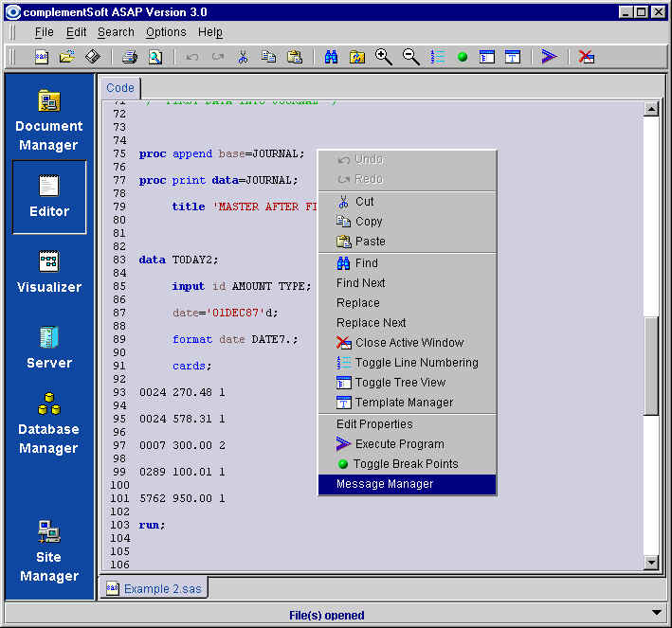Toggle tree view from the toolbar
The height and width of the screenshot is (628, 672).
point(487,57)
